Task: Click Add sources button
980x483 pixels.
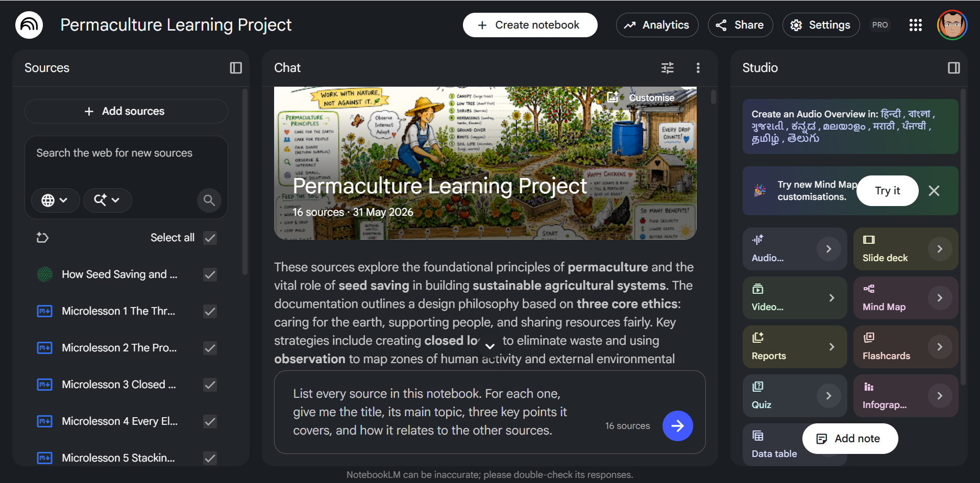Action: 126,111
